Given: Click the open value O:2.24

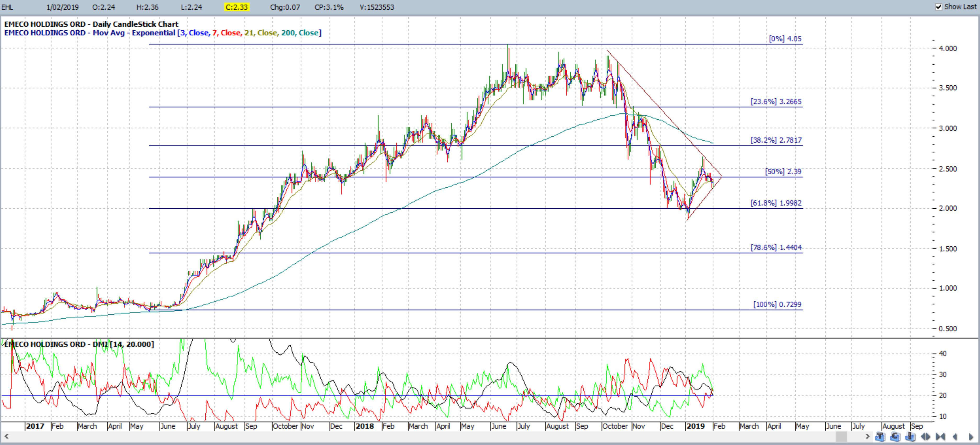Looking at the screenshot, I should coord(104,7).
